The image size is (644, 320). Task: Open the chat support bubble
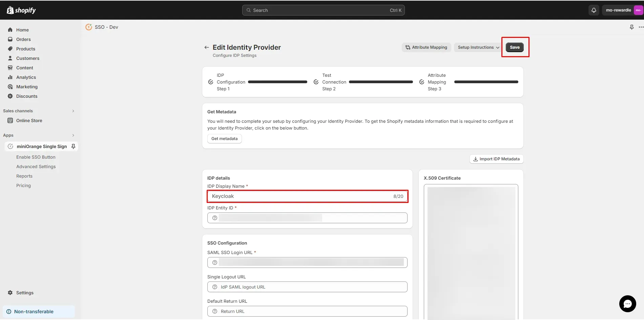coord(627,304)
